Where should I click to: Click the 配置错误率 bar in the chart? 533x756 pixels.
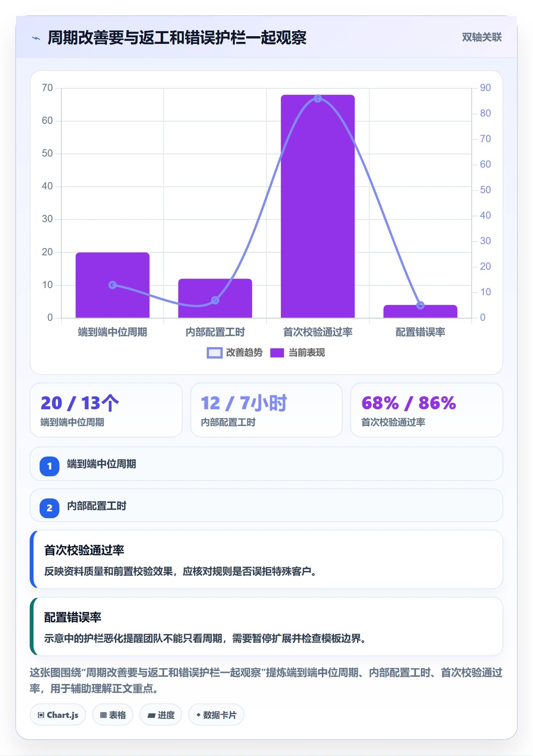420,311
